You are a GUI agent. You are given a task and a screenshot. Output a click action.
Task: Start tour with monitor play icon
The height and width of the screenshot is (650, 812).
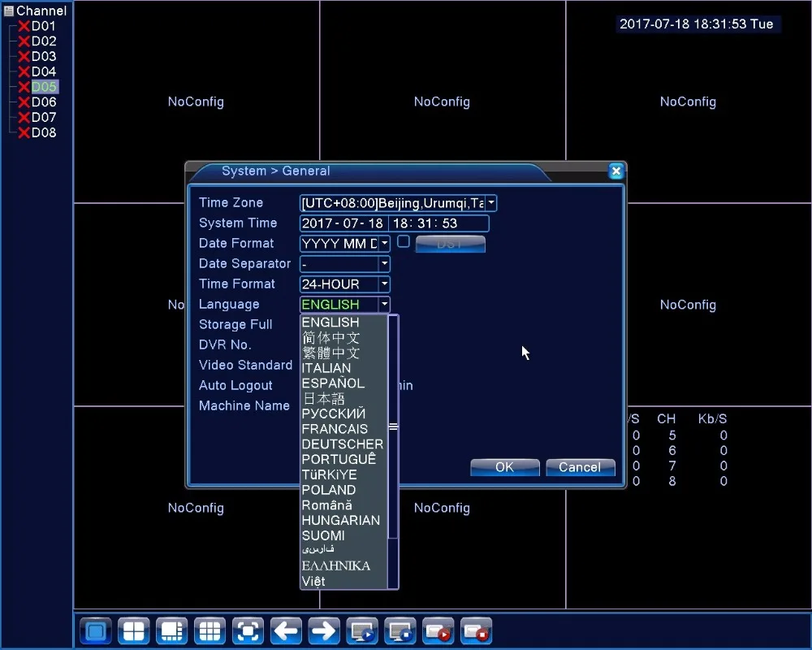362,630
